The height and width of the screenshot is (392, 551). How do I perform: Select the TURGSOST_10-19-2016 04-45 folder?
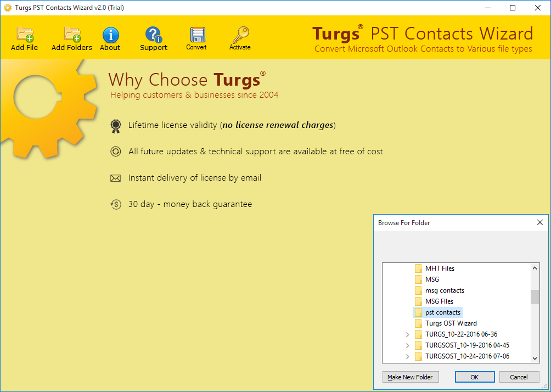tap(467, 345)
